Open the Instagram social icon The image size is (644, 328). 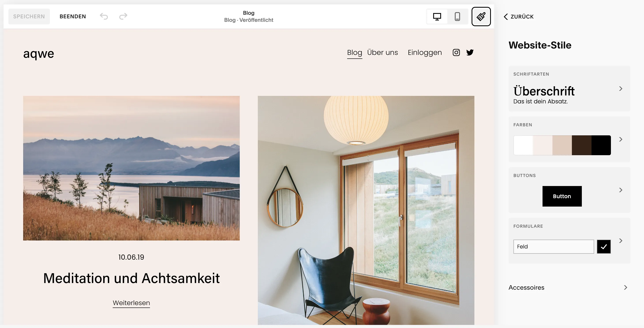[x=456, y=52]
